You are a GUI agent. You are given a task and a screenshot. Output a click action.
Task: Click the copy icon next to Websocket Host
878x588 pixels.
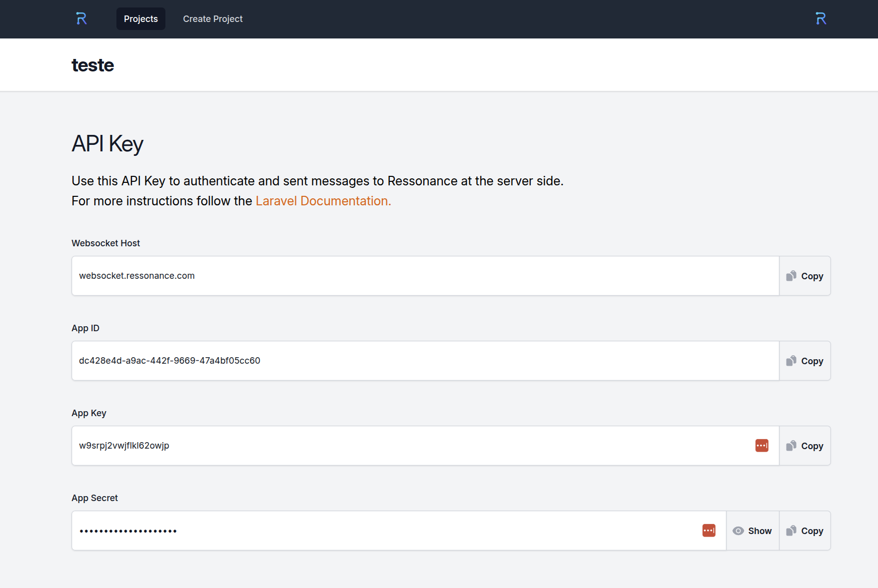(792, 275)
